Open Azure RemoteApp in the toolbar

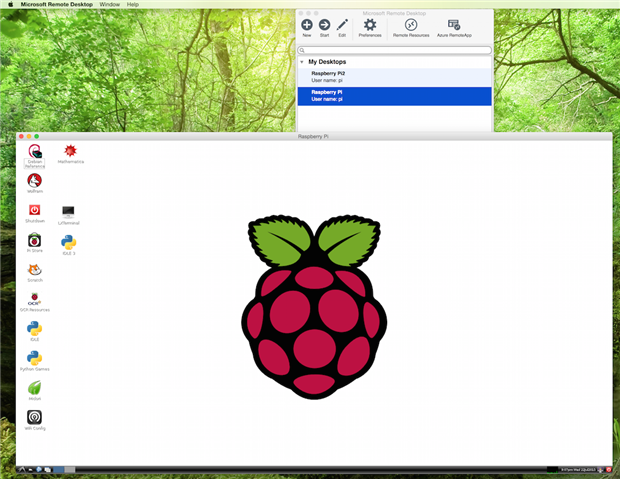click(x=454, y=25)
